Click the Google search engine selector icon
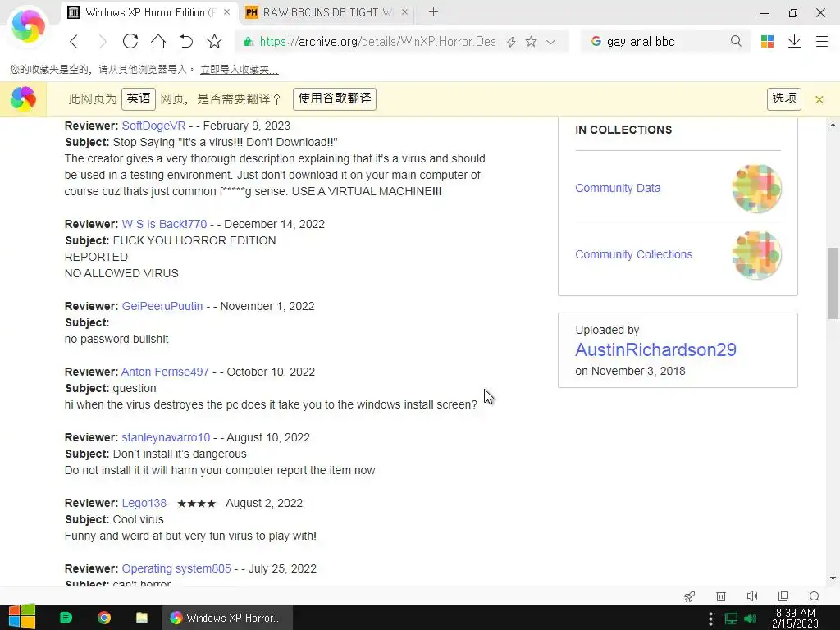 pyautogui.click(x=596, y=41)
